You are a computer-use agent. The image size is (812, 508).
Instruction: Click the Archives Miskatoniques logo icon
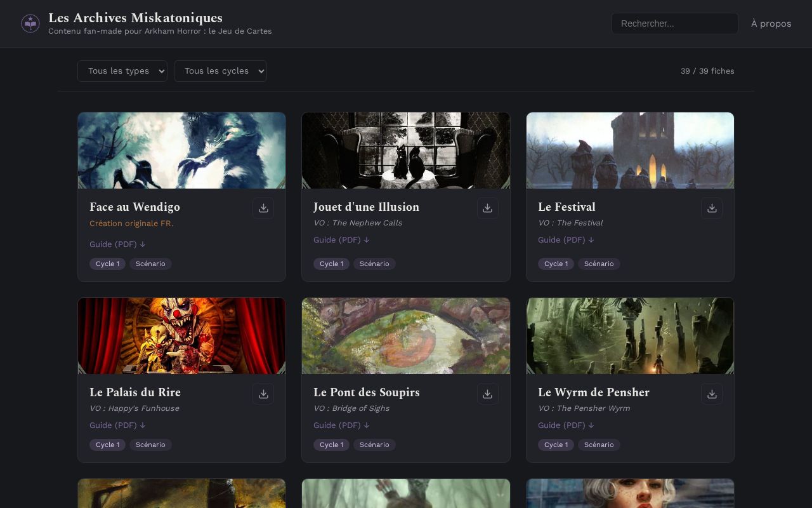pyautogui.click(x=30, y=23)
